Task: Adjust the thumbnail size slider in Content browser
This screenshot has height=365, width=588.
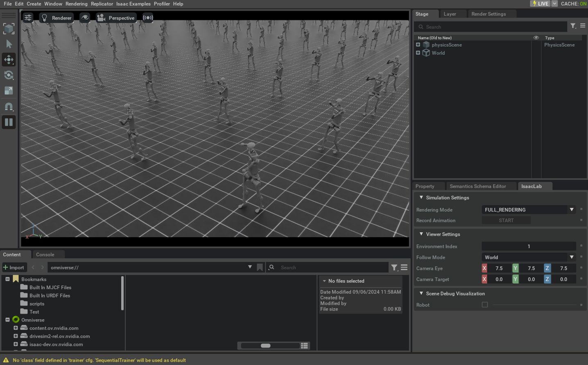Action: (267, 345)
